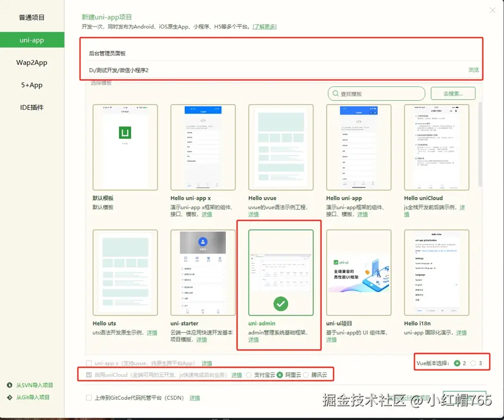Click the 去搜索... button
Screen dimensions: 504x420
(453, 94)
